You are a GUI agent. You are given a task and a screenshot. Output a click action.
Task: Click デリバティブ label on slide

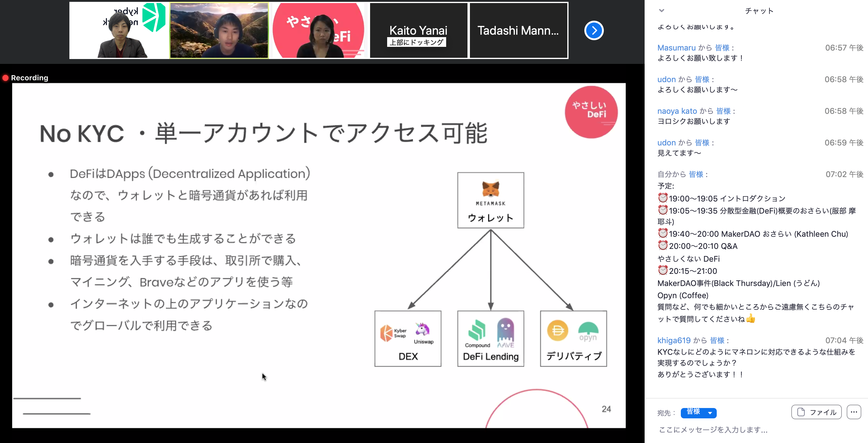(x=574, y=356)
